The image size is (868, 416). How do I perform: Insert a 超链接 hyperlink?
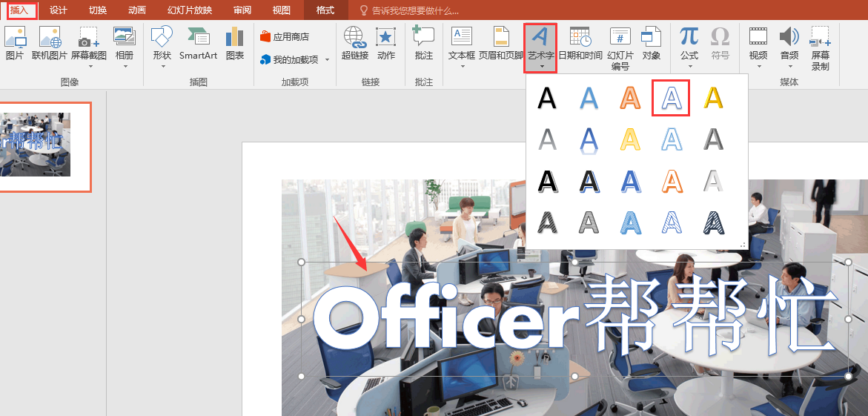point(355,43)
